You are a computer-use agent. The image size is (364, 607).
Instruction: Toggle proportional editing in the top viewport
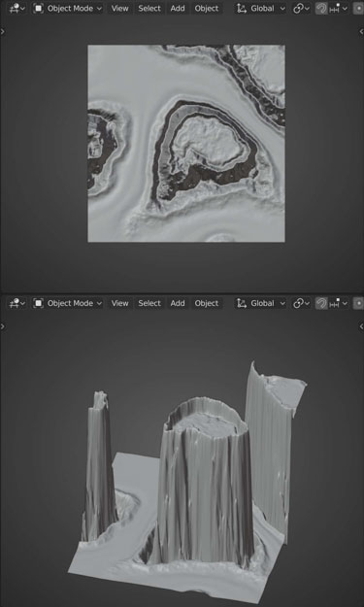(358, 8)
